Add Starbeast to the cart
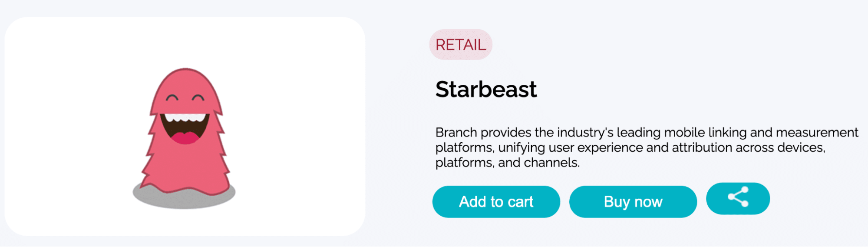Image resolution: width=868 pixels, height=247 pixels. click(496, 202)
